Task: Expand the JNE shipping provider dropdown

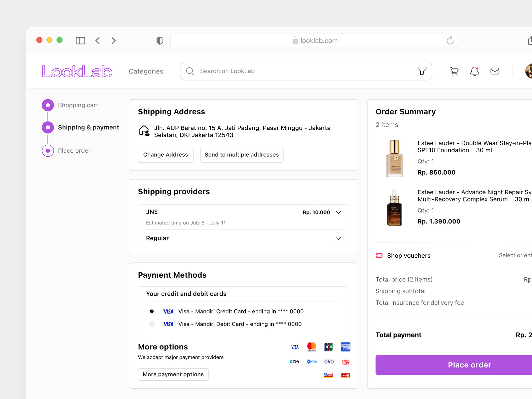Action: tap(338, 212)
